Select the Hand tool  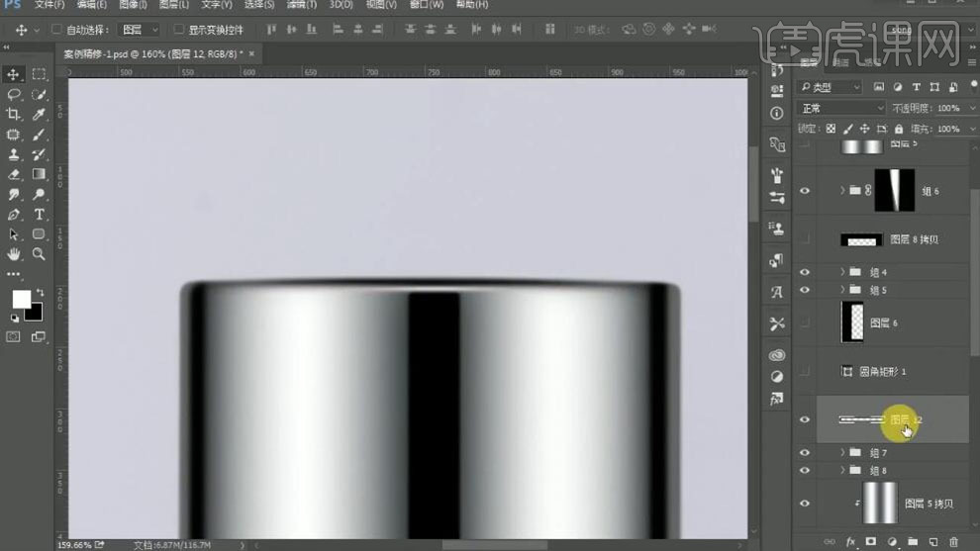13,254
